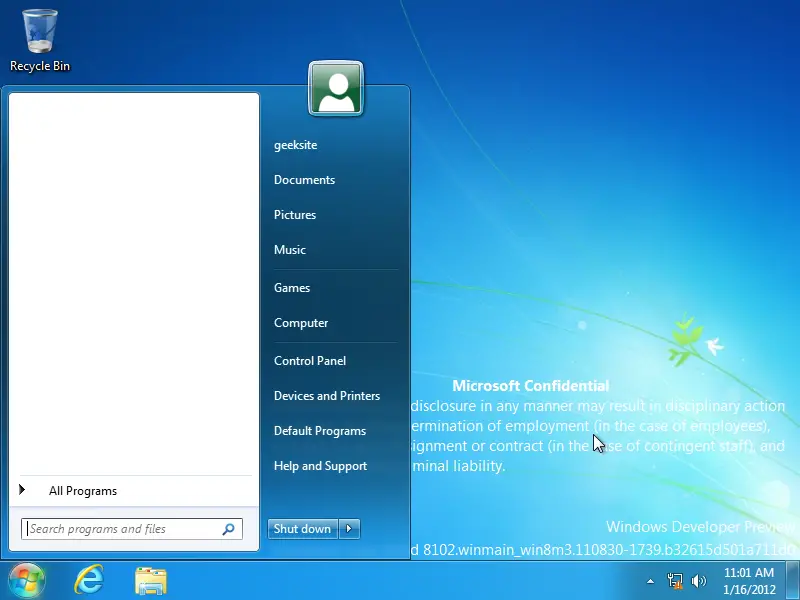This screenshot has width=800, height=600.
Task: Click the volume speaker tray icon
Action: tap(698, 581)
